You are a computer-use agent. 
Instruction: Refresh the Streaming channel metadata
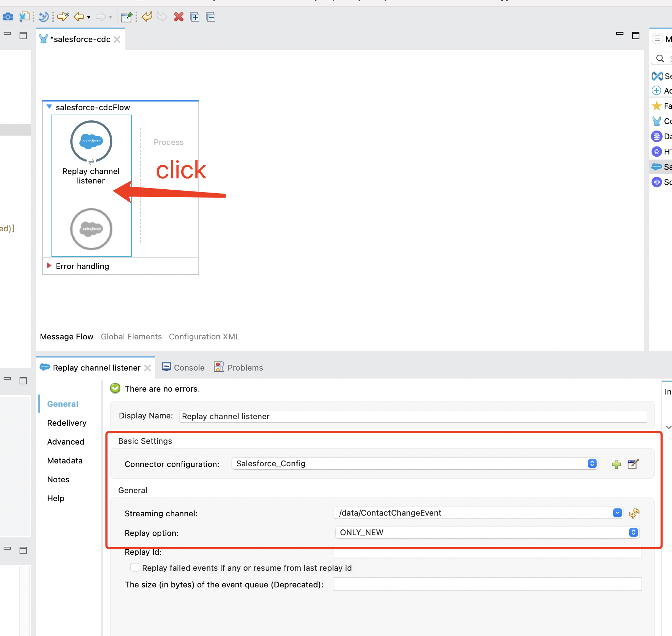(634, 513)
